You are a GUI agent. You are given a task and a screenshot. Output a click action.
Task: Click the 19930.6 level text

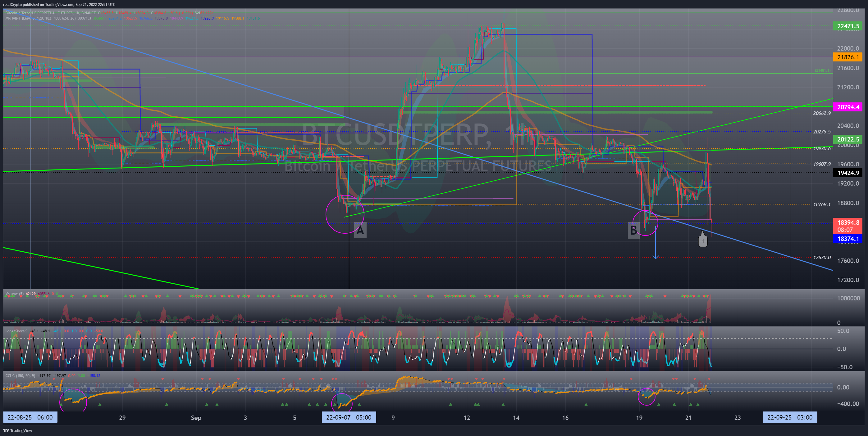[822, 148]
